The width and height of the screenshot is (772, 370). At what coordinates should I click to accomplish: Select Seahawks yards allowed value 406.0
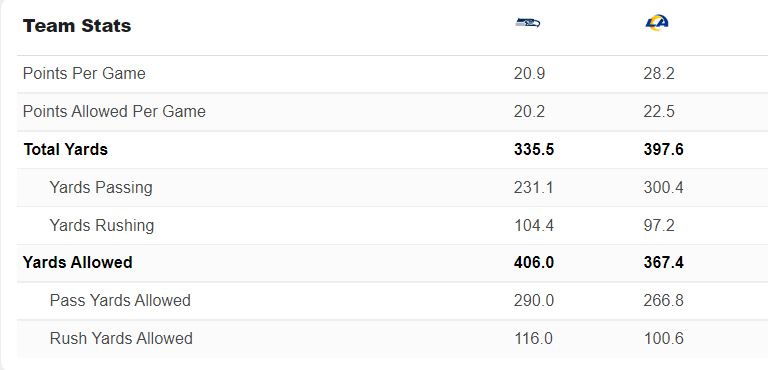(x=534, y=263)
